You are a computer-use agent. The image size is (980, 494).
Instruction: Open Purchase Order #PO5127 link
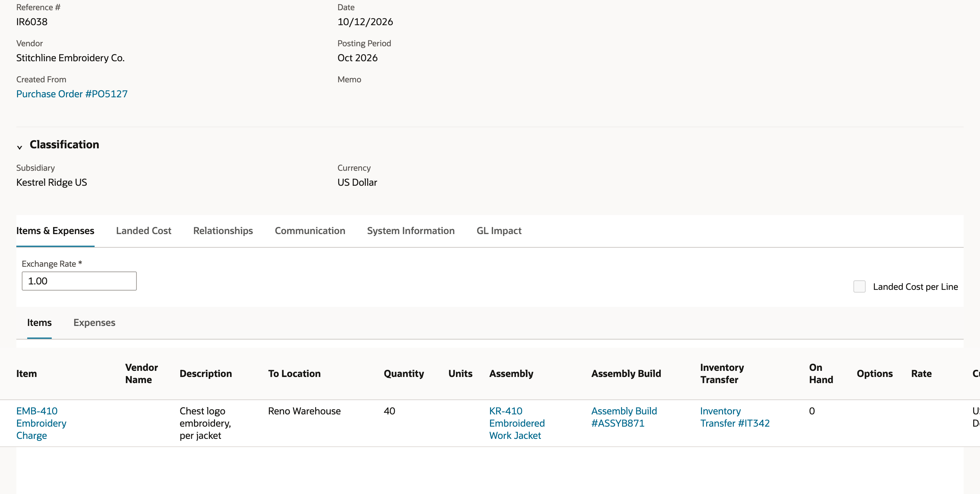tap(72, 94)
